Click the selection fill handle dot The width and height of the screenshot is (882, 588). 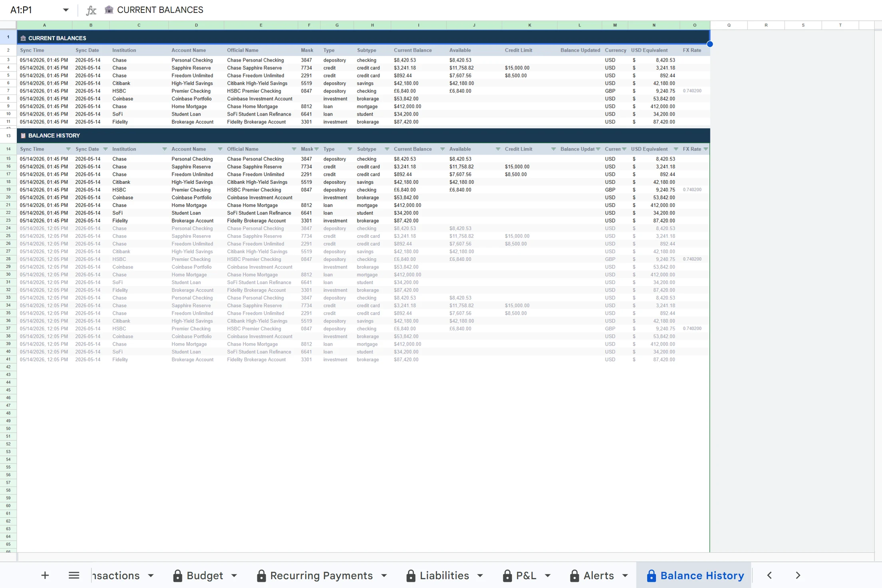point(710,44)
